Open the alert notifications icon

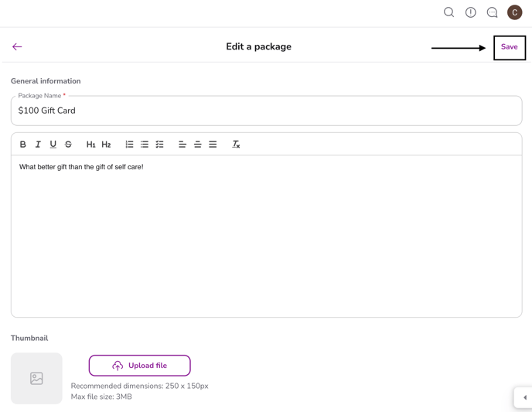point(470,12)
